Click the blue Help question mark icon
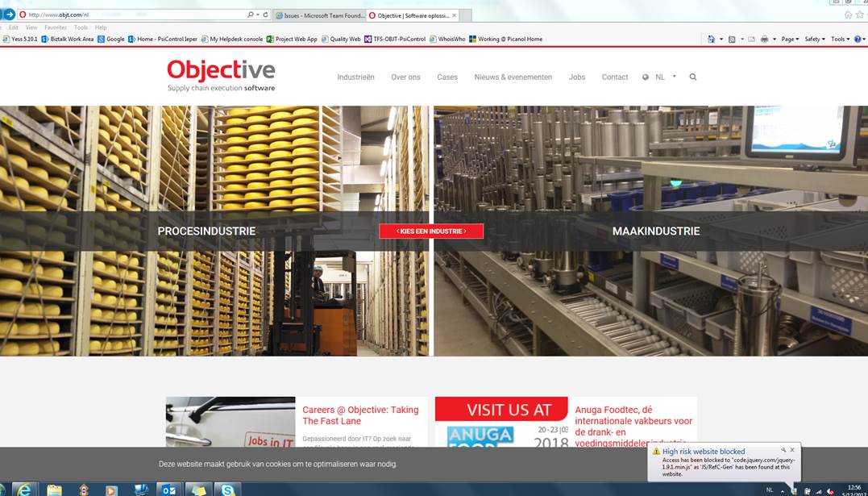868x496 pixels. 858,40
